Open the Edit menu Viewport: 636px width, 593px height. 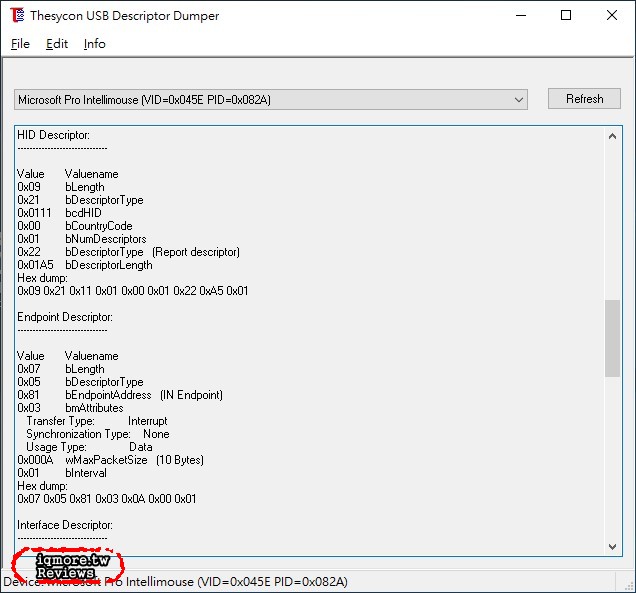[x=57, y=44]
